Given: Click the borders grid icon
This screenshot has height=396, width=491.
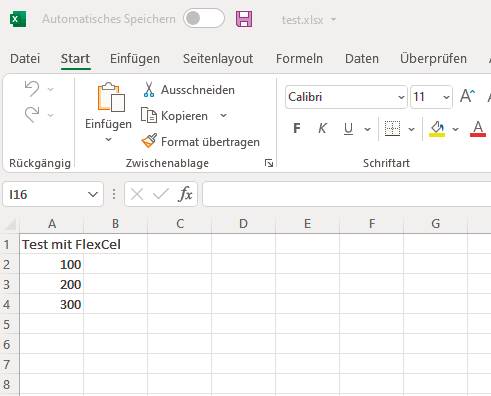Looking at the screenshot, I should click(x=392, y=129).
